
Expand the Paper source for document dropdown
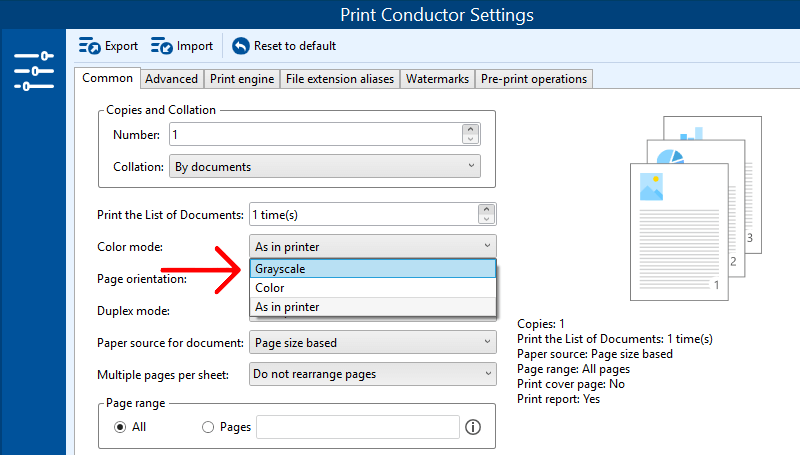click(373, 343)
